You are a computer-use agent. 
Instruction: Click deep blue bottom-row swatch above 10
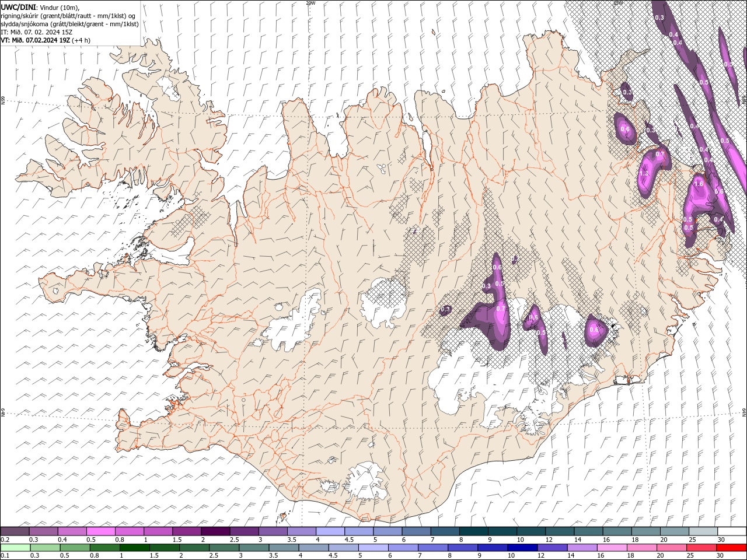pos(522,548)
